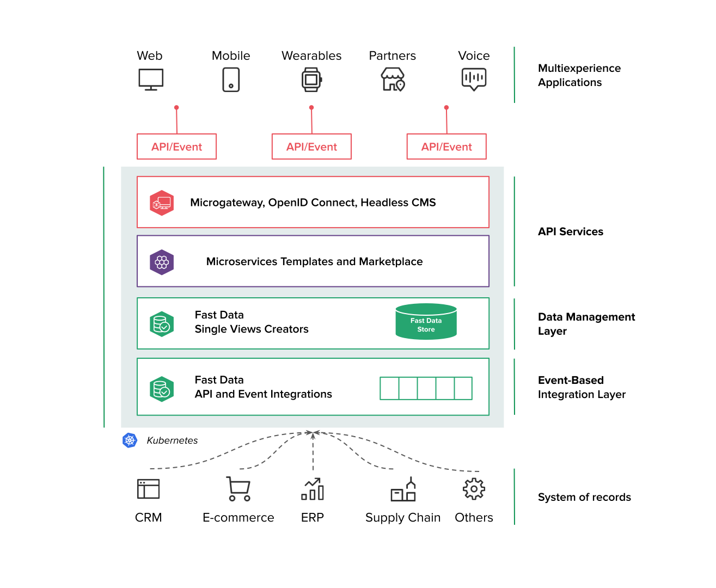Click the API/Event box under Wearables
Image resolution: width=716 pixels, height=588 pixels.
point(311,146)
